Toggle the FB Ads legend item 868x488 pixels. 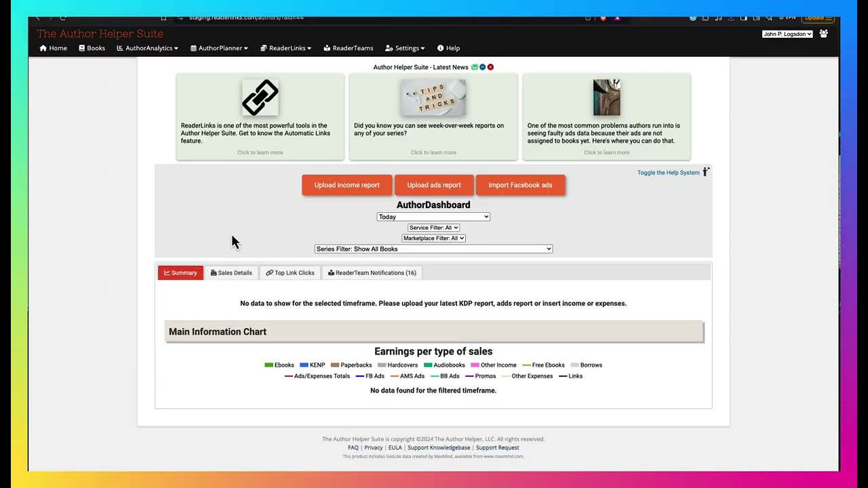pos(370,376)
